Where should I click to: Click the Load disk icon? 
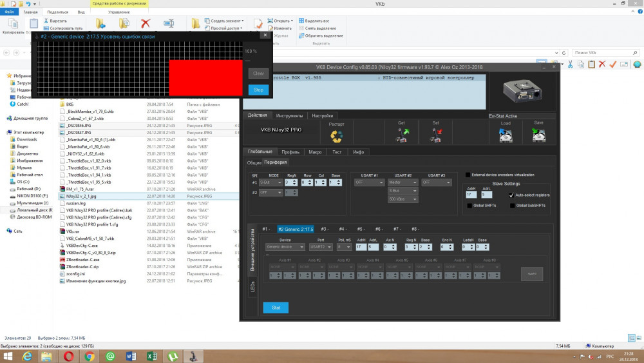[506, 135]
